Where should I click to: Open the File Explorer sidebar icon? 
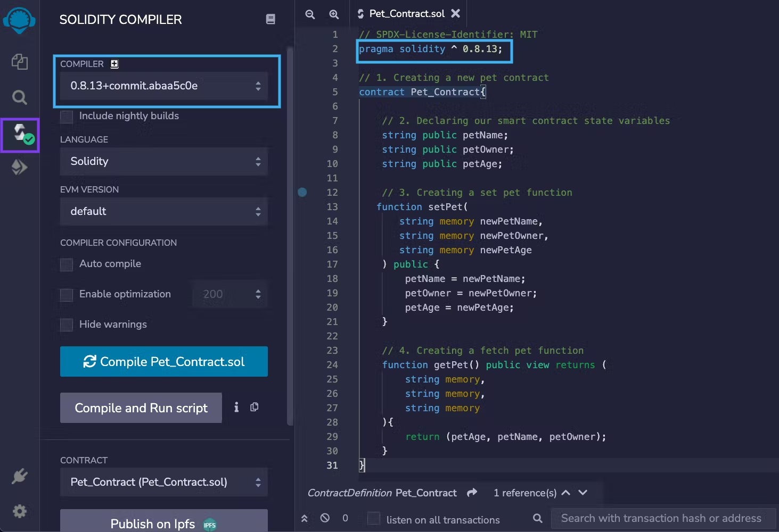tap(20, 62)
